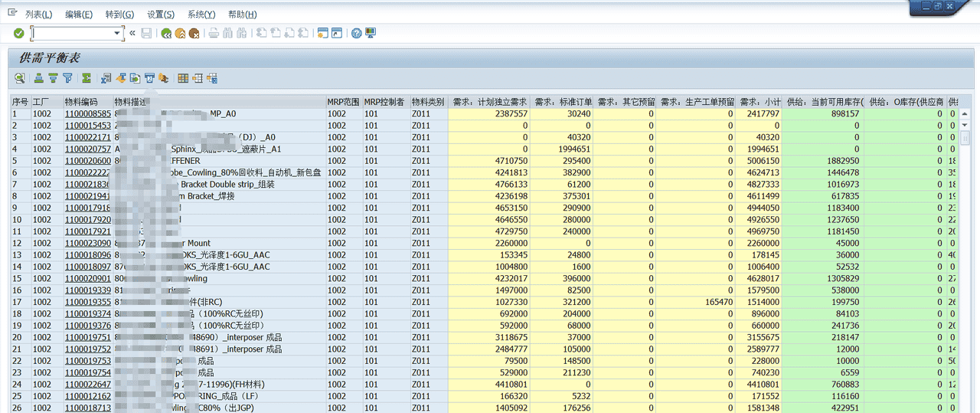
Task: Click the green Back arrow icon
Action: click(x=166, y=33)
